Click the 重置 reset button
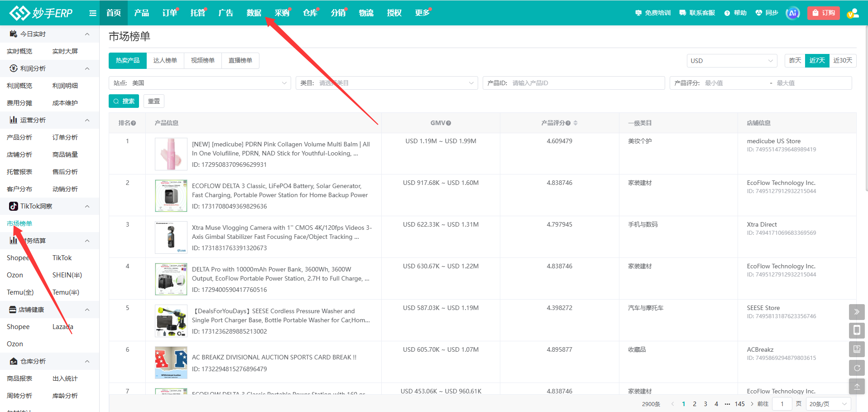Viewport: 868px width, 412px height. pos(154,101)
